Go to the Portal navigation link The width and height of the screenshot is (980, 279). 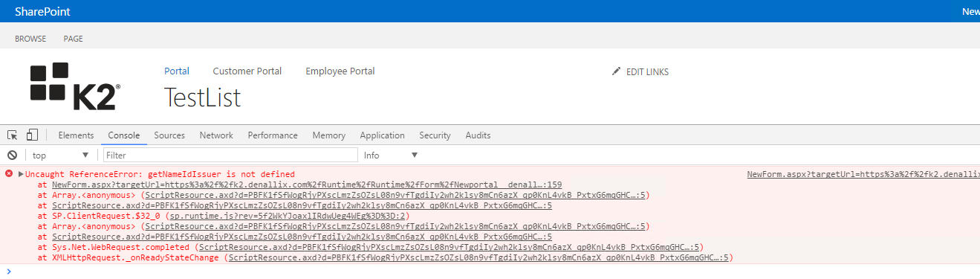coord(177,71)
